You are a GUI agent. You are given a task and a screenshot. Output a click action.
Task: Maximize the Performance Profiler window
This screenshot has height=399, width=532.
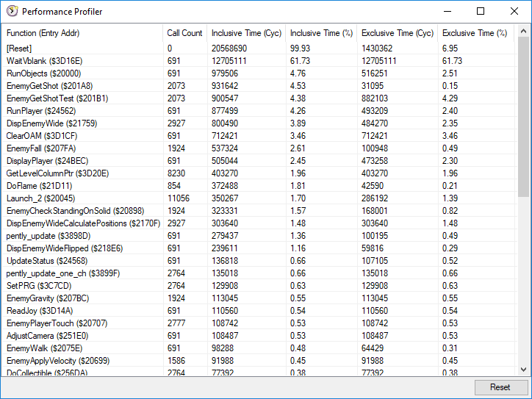[x=481, y=11]
